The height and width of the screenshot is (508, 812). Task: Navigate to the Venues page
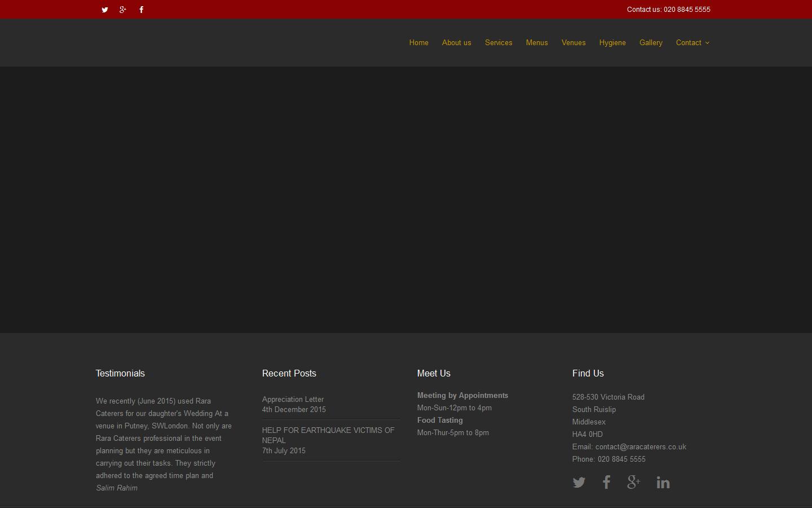coord(573,43)
